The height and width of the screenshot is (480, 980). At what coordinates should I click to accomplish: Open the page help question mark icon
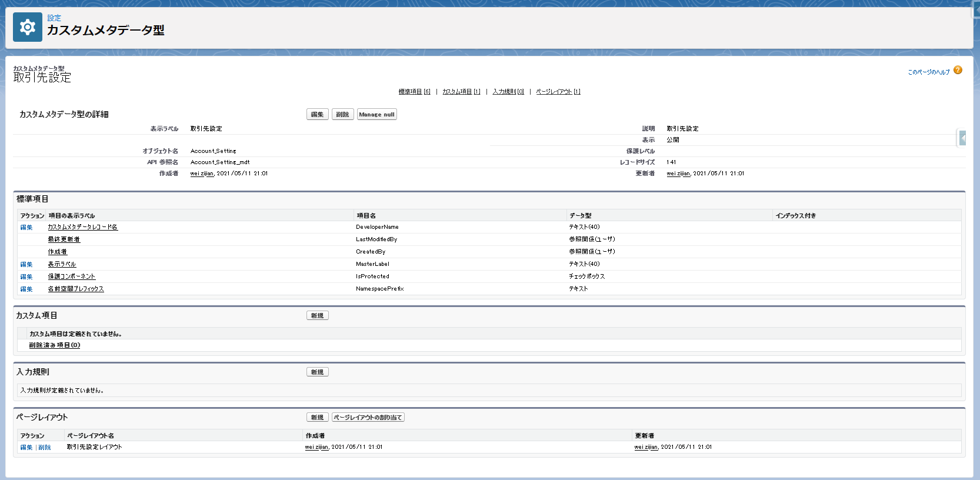[958, 70]
